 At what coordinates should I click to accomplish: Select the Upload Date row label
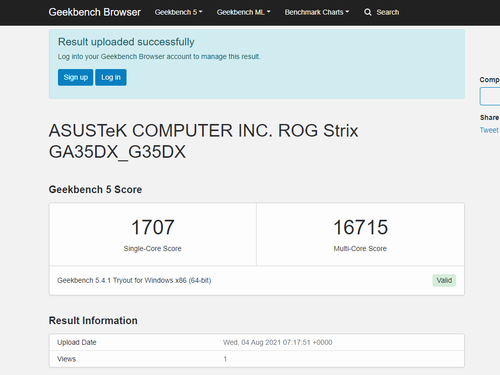77,342
